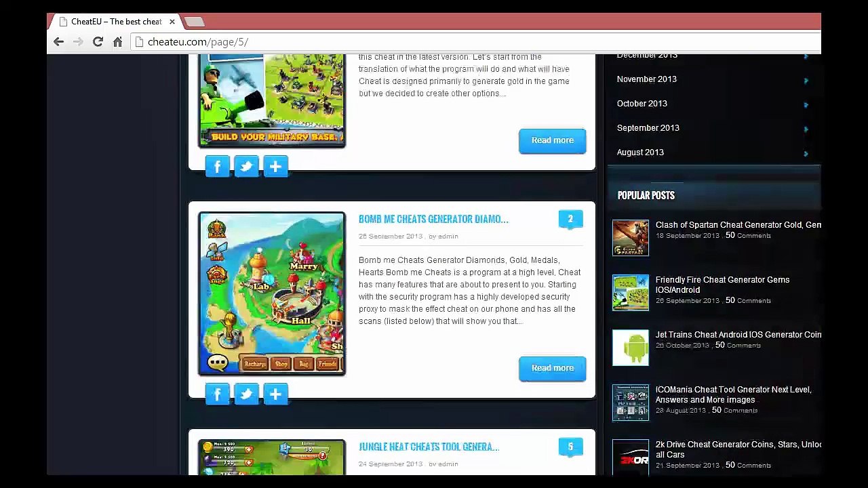This screenshot has width=868, height=488.
Task: Click the ICOMania post thumbnail
Action: click(x=631, y=403)
